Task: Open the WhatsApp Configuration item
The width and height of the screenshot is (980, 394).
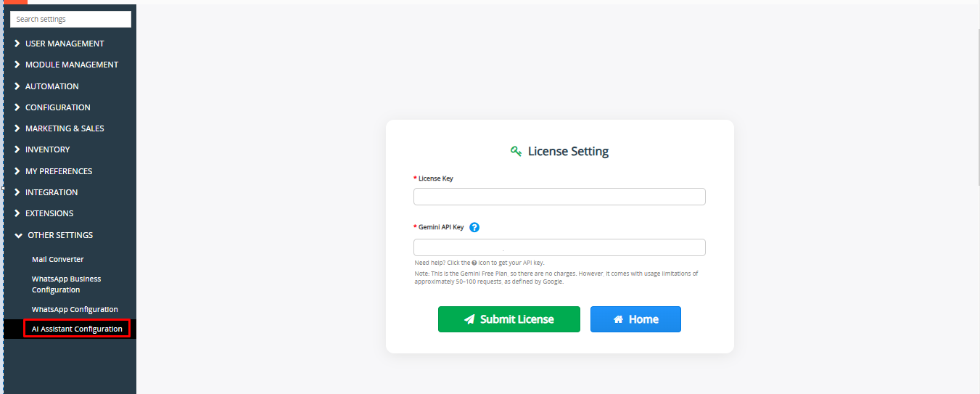Action: [75, 309]
